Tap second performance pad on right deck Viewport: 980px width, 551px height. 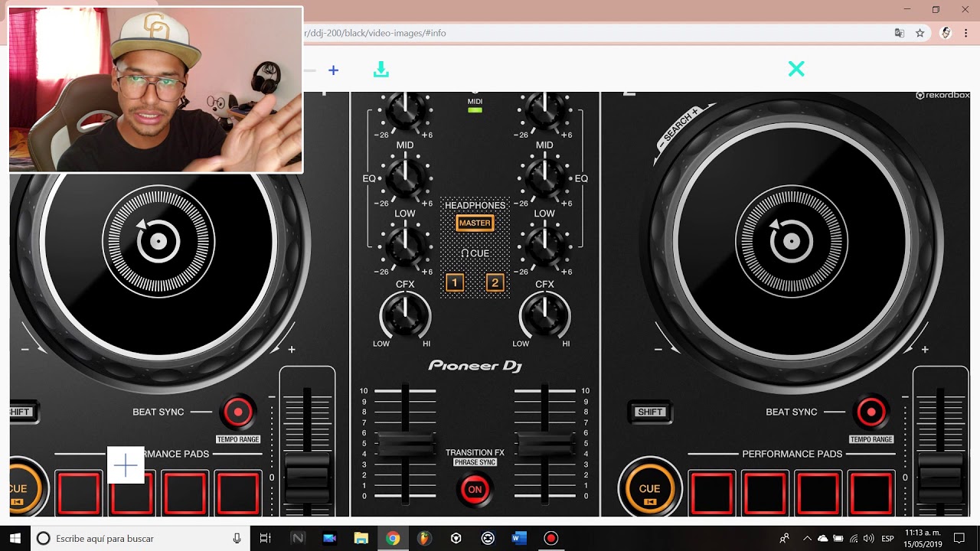click(765, 494)
